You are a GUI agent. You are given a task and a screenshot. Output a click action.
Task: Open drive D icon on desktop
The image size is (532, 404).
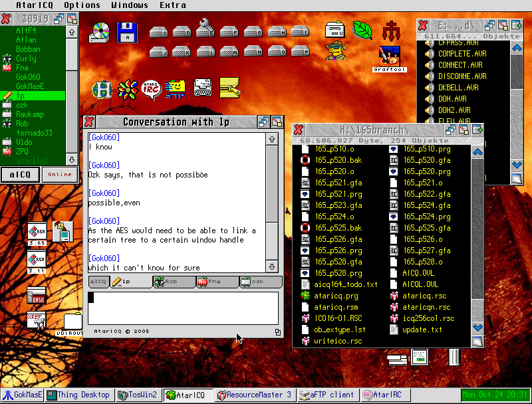click(182, 32)
